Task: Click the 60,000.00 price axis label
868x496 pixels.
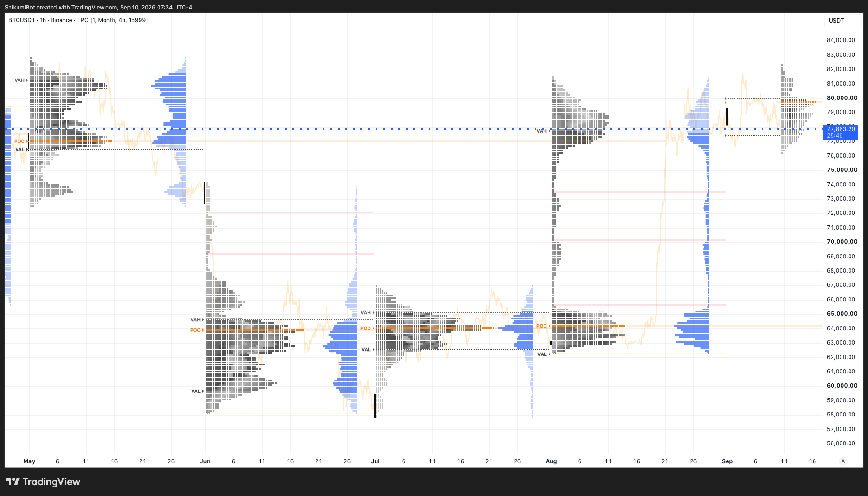Action: [842, 386]
